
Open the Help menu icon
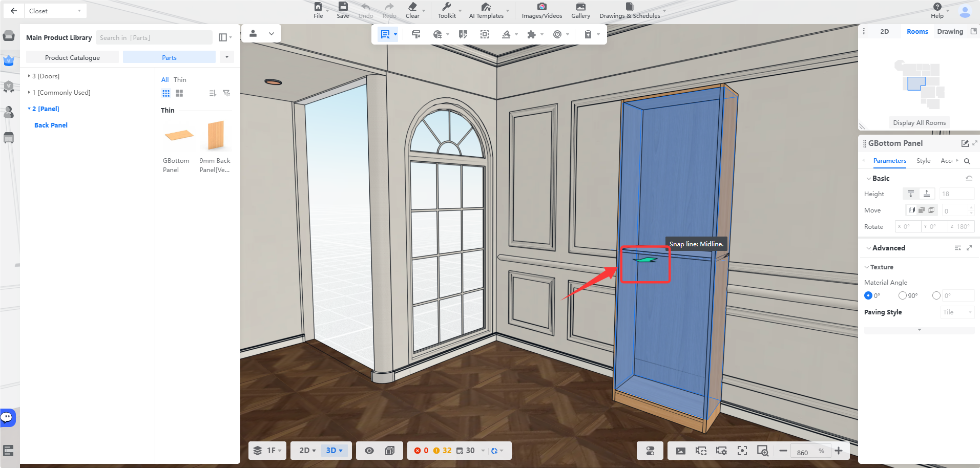937,10
